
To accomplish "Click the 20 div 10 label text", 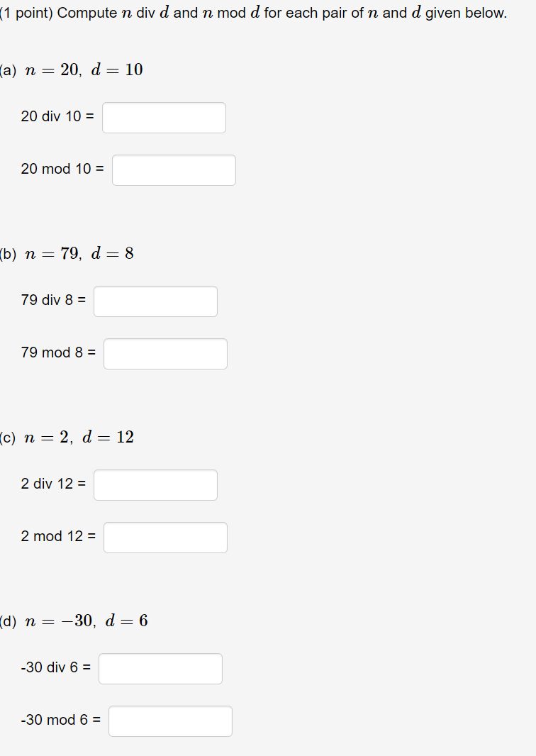I will (55, 116).
